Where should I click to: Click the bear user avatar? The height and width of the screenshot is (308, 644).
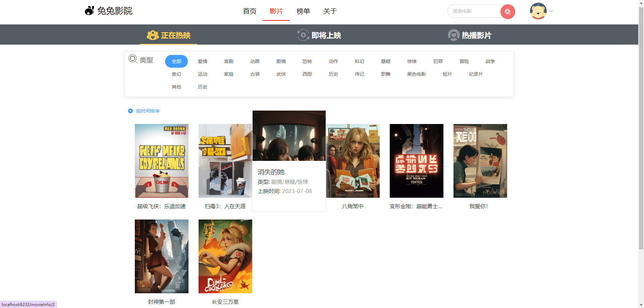click(x=538, y=11)
